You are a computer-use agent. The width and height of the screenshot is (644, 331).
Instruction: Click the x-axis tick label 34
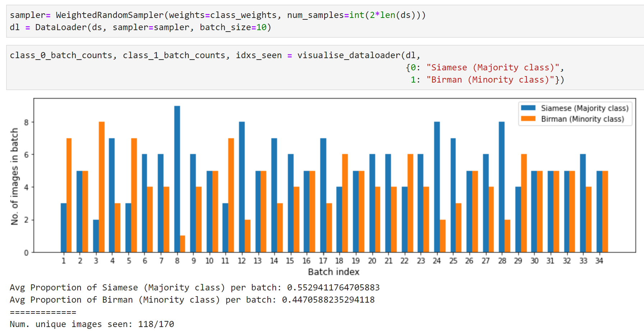(x=599, y=261)
